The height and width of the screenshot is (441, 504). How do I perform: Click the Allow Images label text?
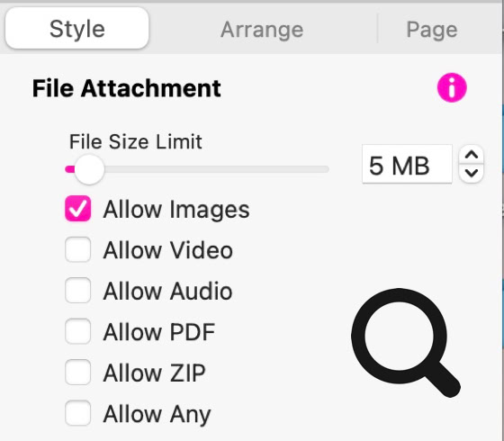(x=176, y=210)
